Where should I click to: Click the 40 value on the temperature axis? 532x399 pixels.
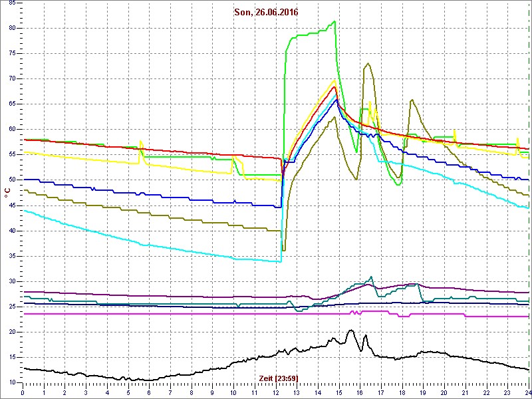click(x=11, y=231)
